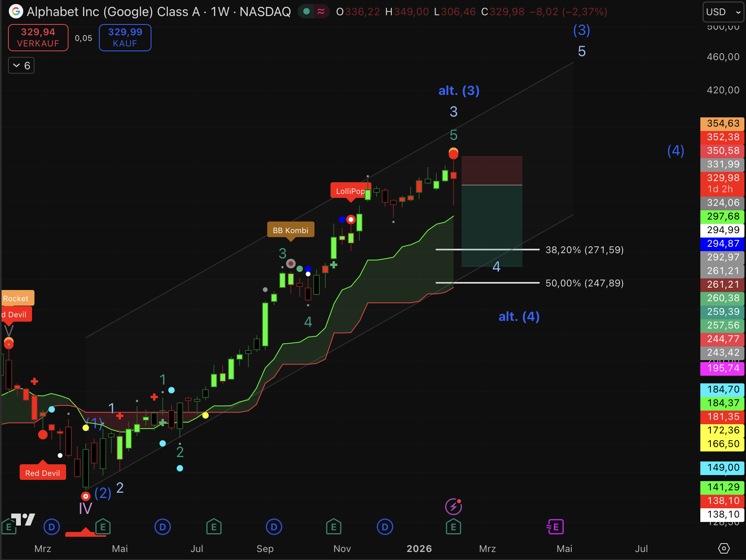Click the Google logo symbol icon

pos(16,12)
